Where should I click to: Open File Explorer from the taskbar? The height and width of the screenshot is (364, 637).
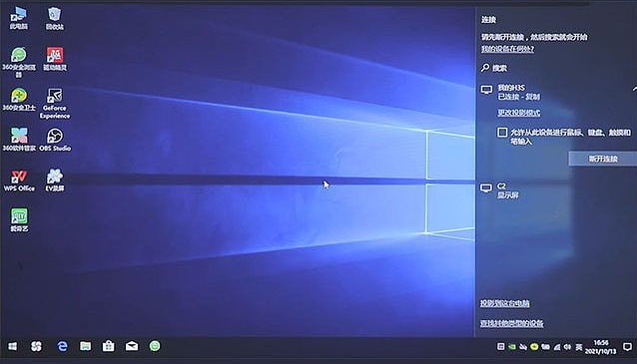pyautogui.click(x=85, y=346)
